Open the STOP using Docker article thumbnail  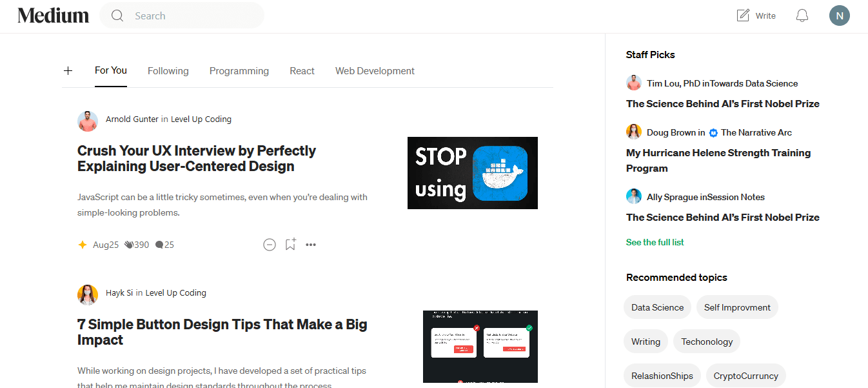tap(472, 172)
